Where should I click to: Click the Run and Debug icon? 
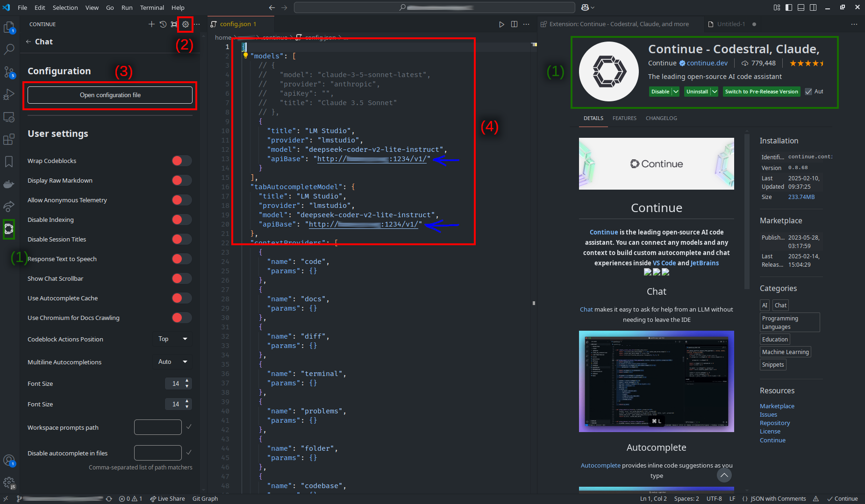(9, 95)
